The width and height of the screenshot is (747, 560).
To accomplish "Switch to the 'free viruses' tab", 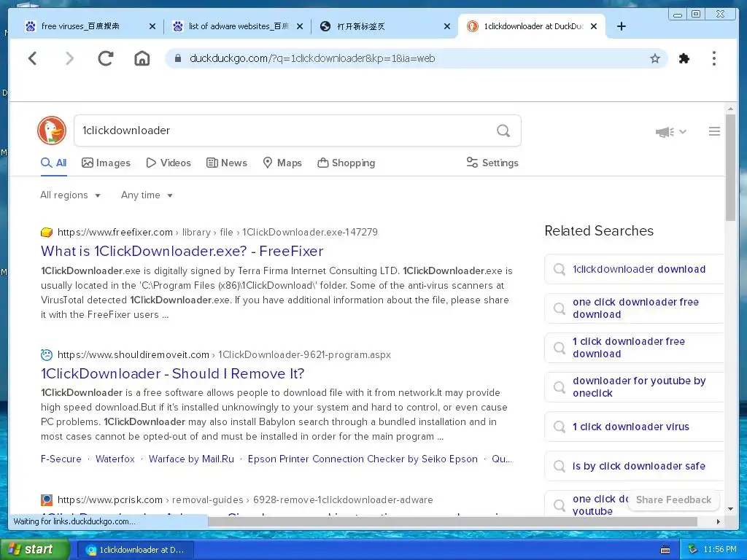I will (x=80, y=26).
